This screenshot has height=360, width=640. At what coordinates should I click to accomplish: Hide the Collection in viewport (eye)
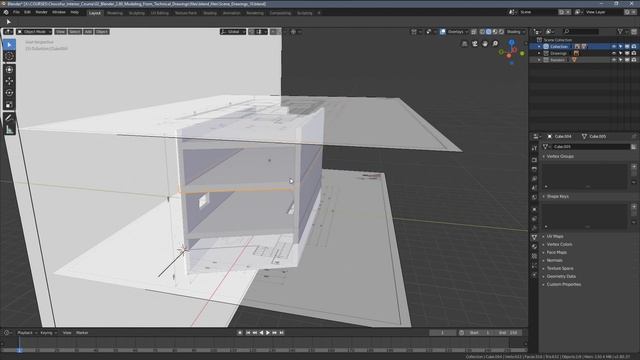click(x=613, y=47)
